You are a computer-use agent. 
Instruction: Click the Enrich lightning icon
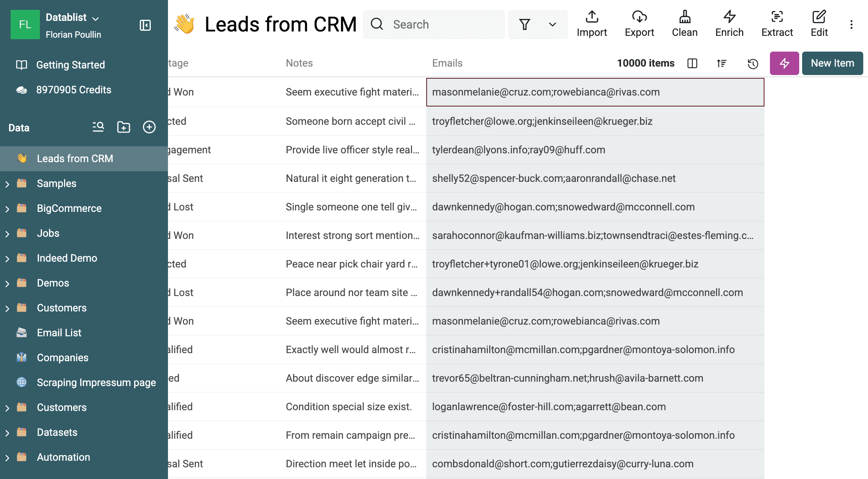[729, 24]
